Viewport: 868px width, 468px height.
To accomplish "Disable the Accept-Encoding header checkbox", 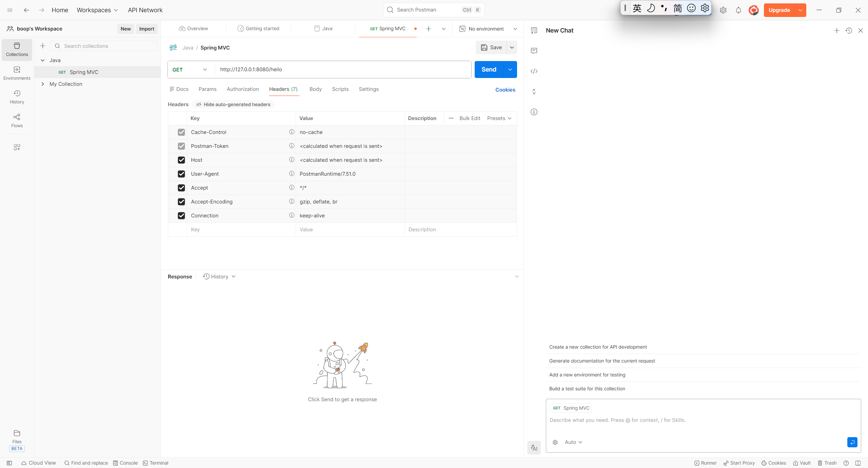I will pyautogui.click(x=181, y=202).
